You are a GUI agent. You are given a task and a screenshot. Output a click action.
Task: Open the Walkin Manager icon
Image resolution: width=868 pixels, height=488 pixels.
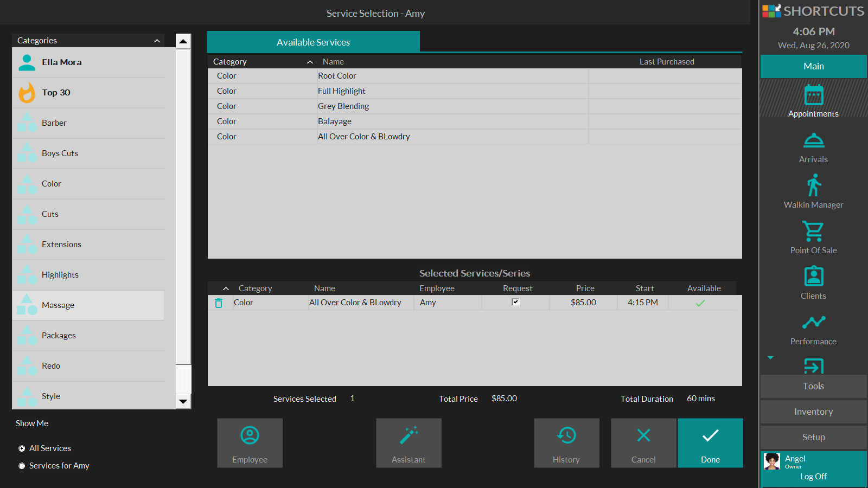click(x=813, y=185)
